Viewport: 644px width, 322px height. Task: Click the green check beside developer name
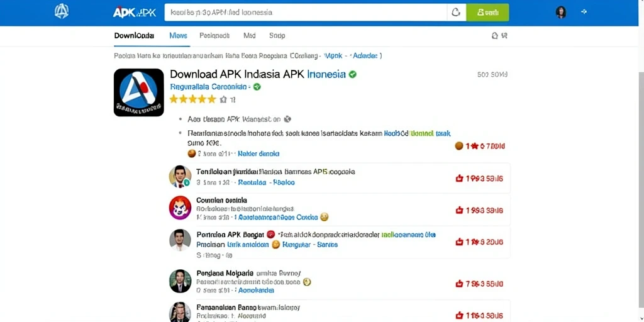click(x=257, y=87)
